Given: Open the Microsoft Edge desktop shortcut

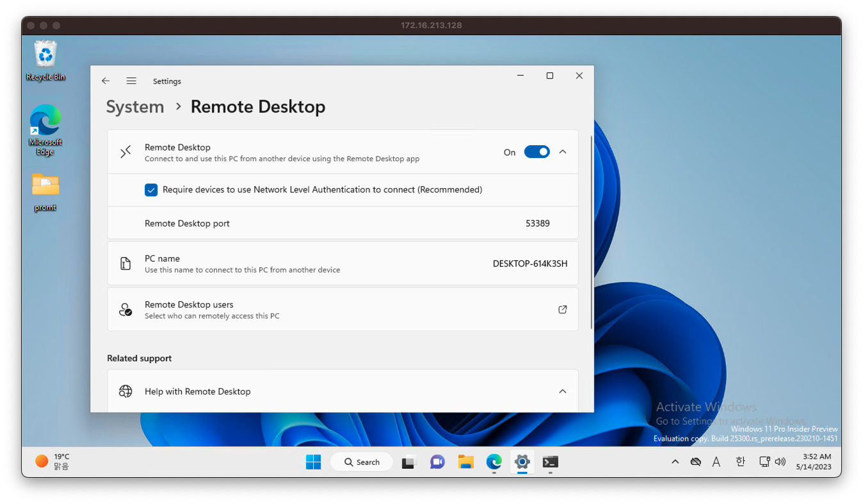Looking at the screenshot, I should pos(45,130).
